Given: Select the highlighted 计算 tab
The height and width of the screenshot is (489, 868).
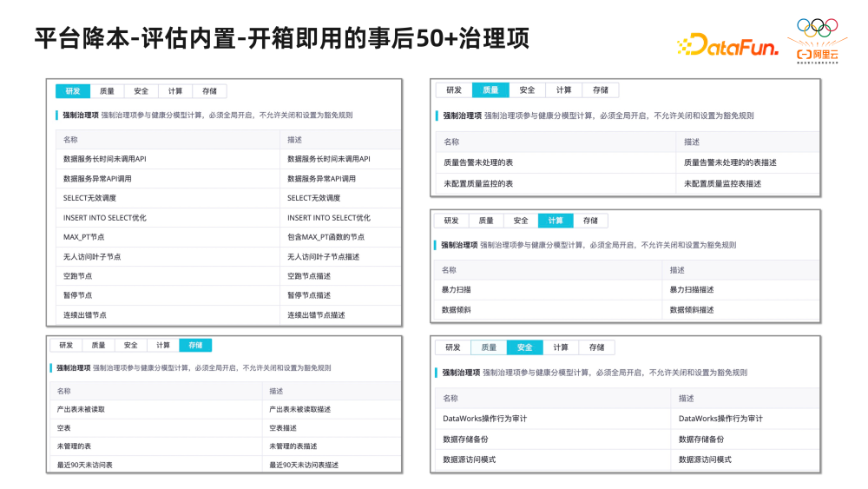Looking at the screenshot, I should 556,221.
